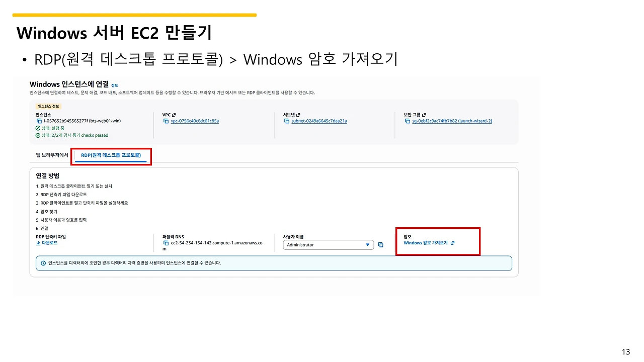This screenshot has height=362, width=644.
Task: Click the external-link icon beside VPC label
Action: [174, 115]
